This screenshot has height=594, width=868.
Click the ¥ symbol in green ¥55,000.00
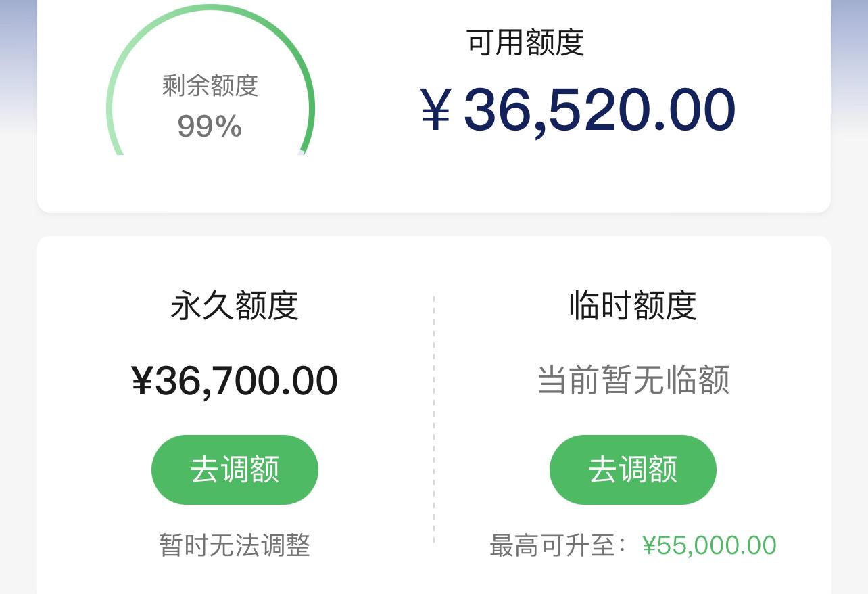click(649, 545)
